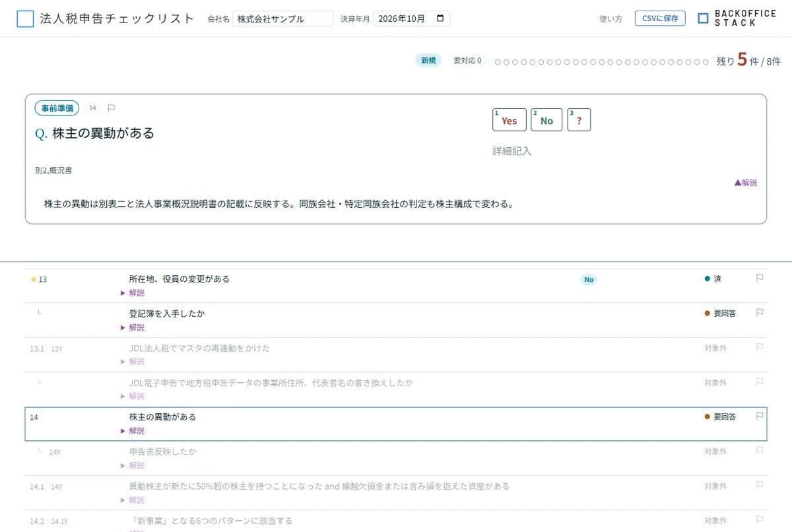Toggle the flag on the question card

point(111,108)
